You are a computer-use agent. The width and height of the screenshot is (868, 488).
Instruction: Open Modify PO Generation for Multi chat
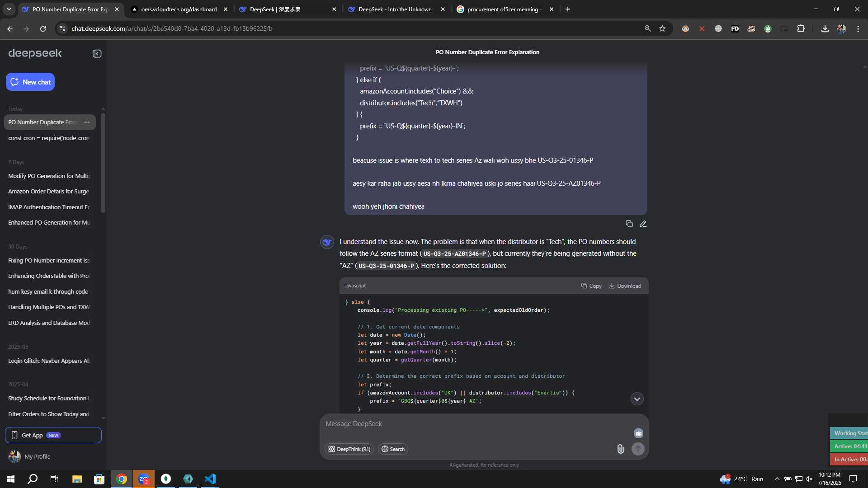50,176
